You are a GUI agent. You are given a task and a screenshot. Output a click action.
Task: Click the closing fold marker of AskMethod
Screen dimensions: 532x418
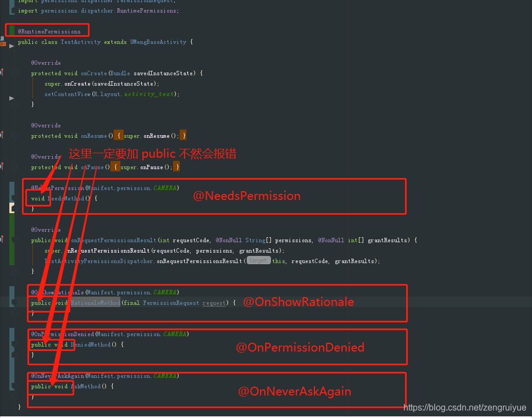(x=15, y=396)
